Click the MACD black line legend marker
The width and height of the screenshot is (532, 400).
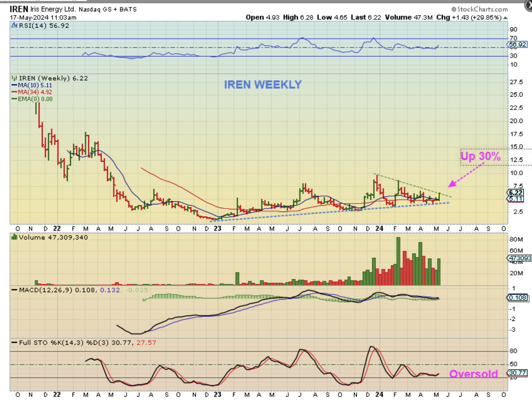14,290
